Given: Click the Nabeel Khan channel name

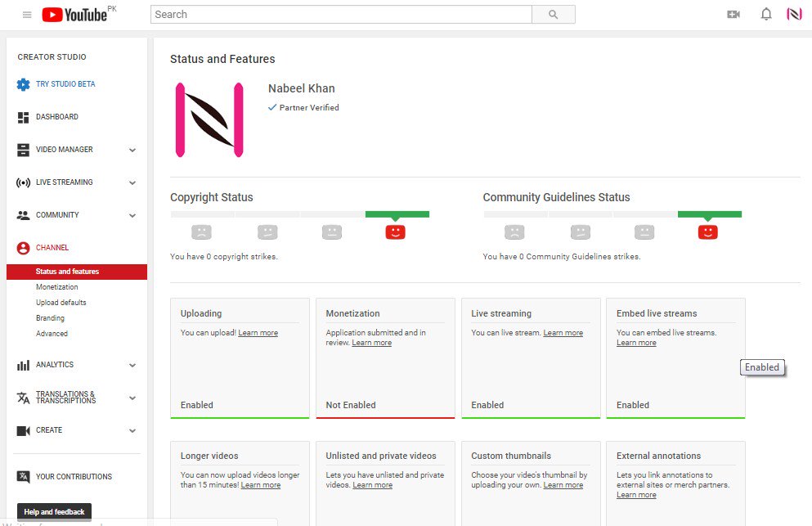Looking at the screenshot, I should (302, 88).
